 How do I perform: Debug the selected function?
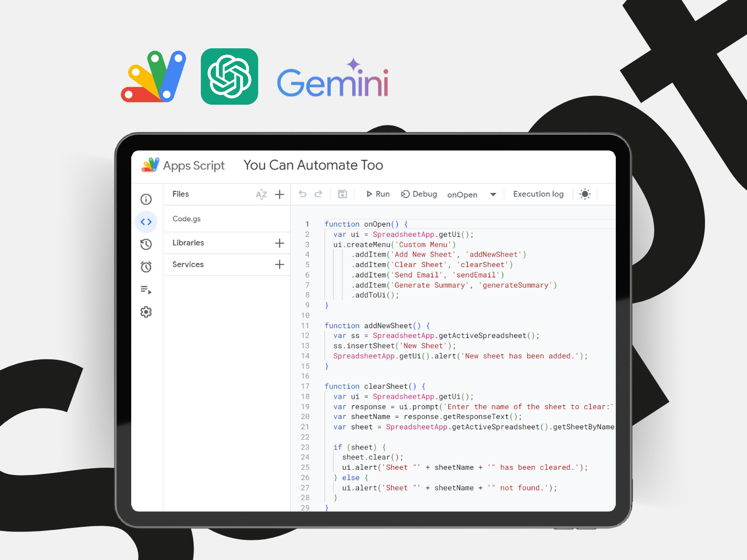[419, 194]
